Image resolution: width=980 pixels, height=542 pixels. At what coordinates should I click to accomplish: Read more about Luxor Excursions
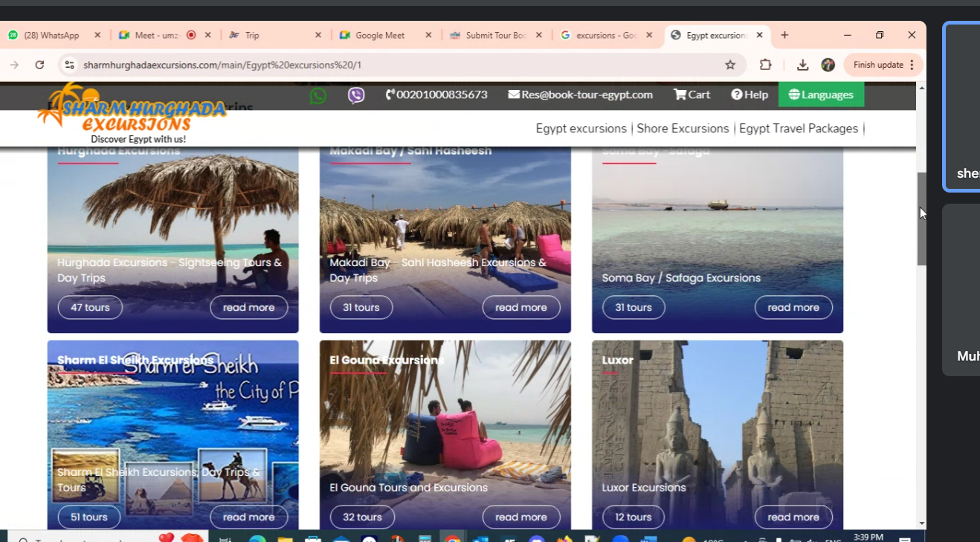(x=793, y=517)
